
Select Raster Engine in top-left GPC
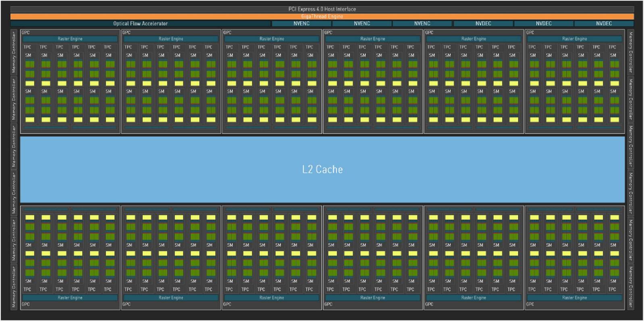pos(70,39)
